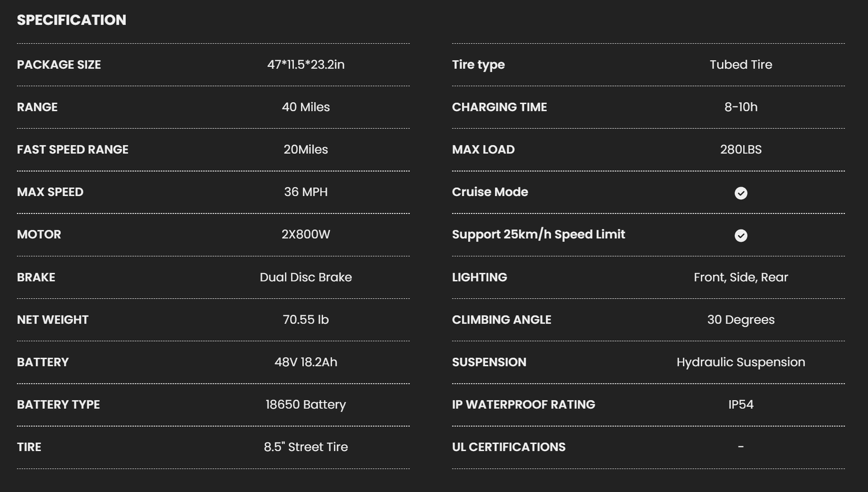Select the PACKAGE SIZE label
868x492 pixels.
coord(59,65)
